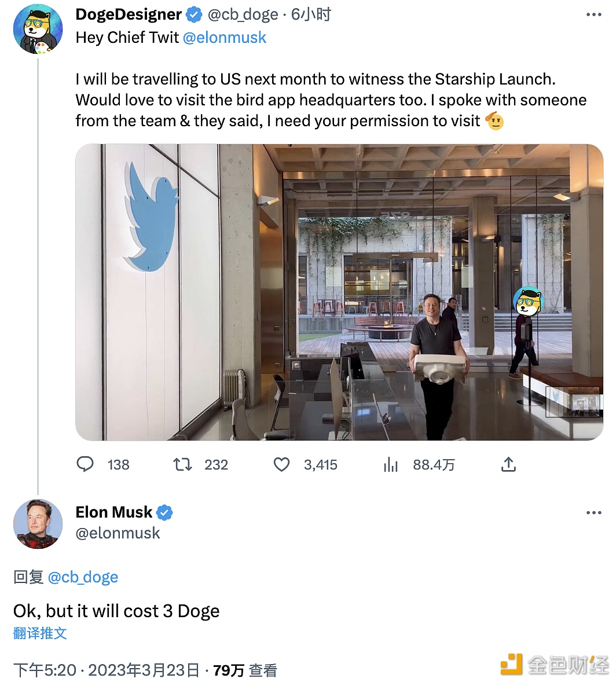Open more options on DogeDesigner's tweet

[x=594, y=15]
